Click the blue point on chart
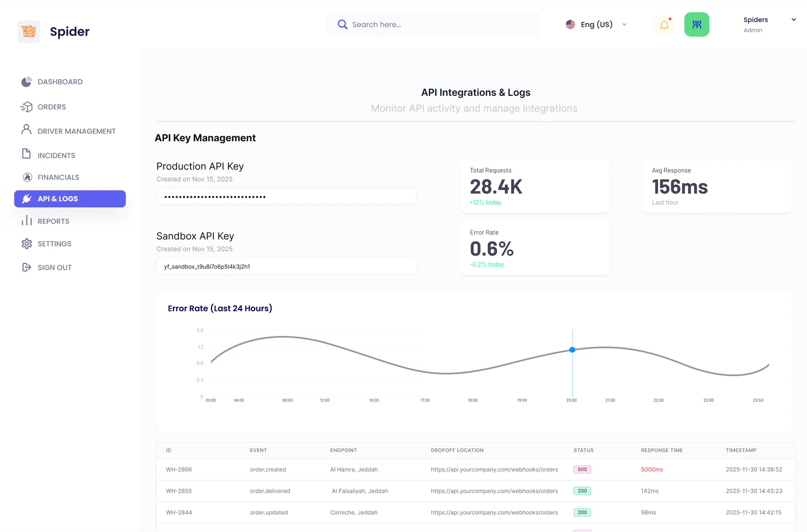The image size is (807, 532). (x=572, y=349)
